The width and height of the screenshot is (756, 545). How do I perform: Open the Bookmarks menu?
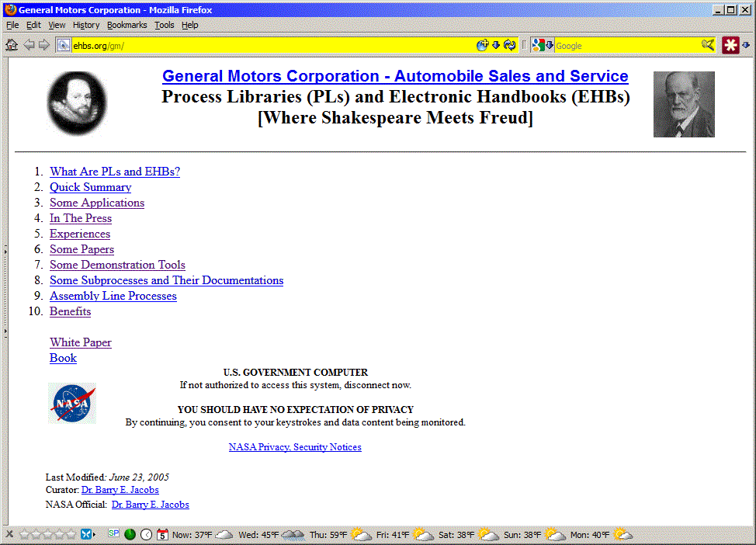(127, 25)
